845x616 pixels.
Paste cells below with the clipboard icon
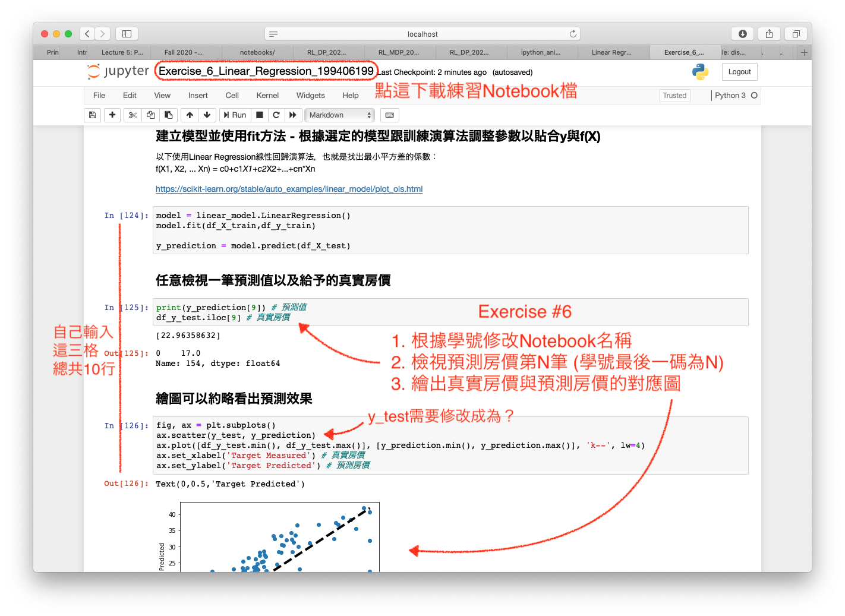pos(169,115)
